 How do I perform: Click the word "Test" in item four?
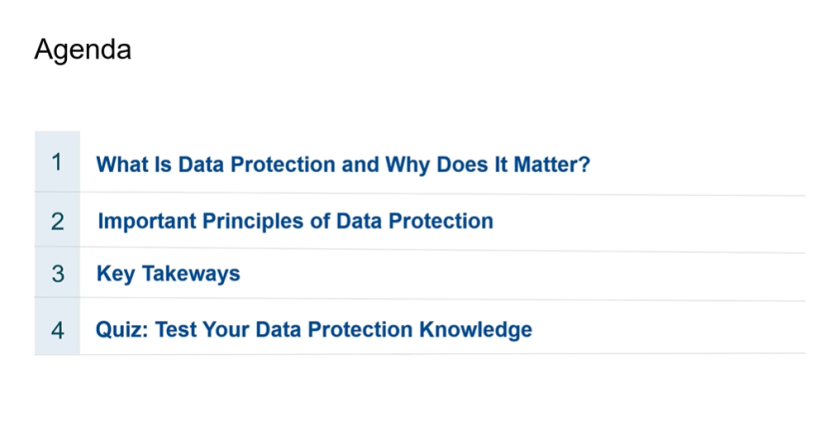click(172, 329)
